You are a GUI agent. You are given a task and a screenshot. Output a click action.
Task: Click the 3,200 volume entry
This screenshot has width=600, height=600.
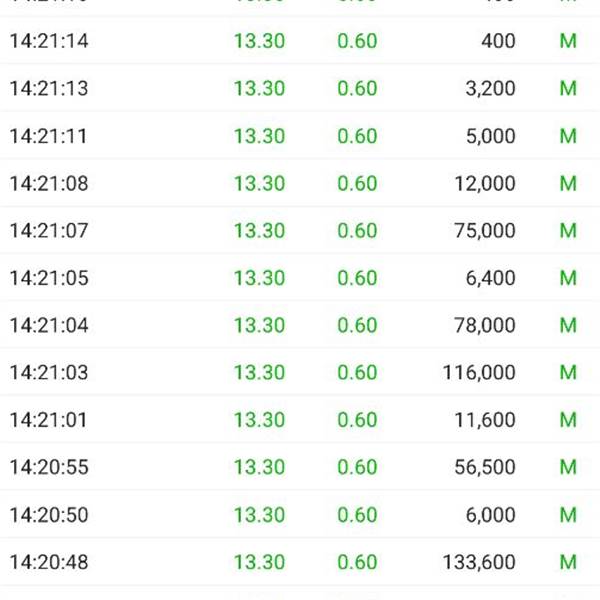(490, 88)
